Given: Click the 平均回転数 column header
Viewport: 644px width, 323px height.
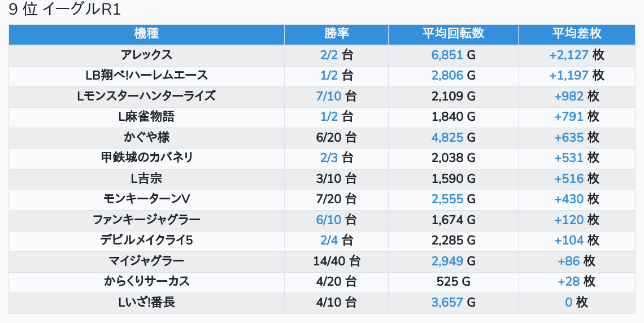Looking at the screenshot, I should (454, 34).
